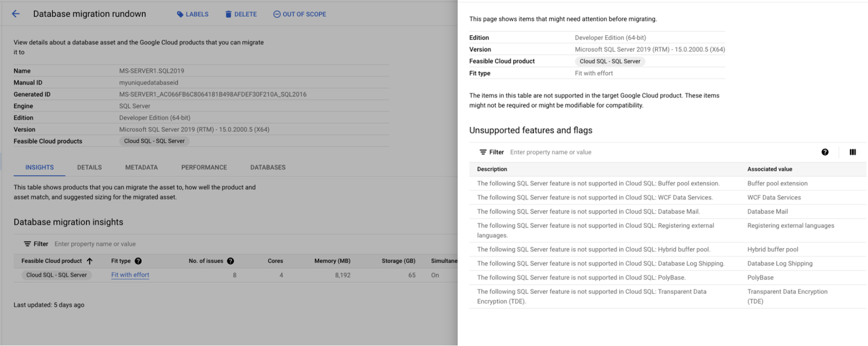Open the Details tab
This screenshot has width=868, height=346.
coord(90,167)
